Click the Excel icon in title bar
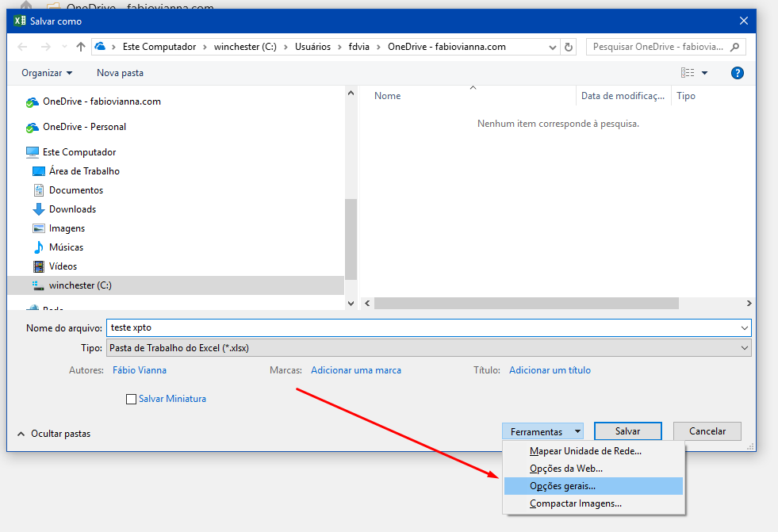 (x=19, y=21)
